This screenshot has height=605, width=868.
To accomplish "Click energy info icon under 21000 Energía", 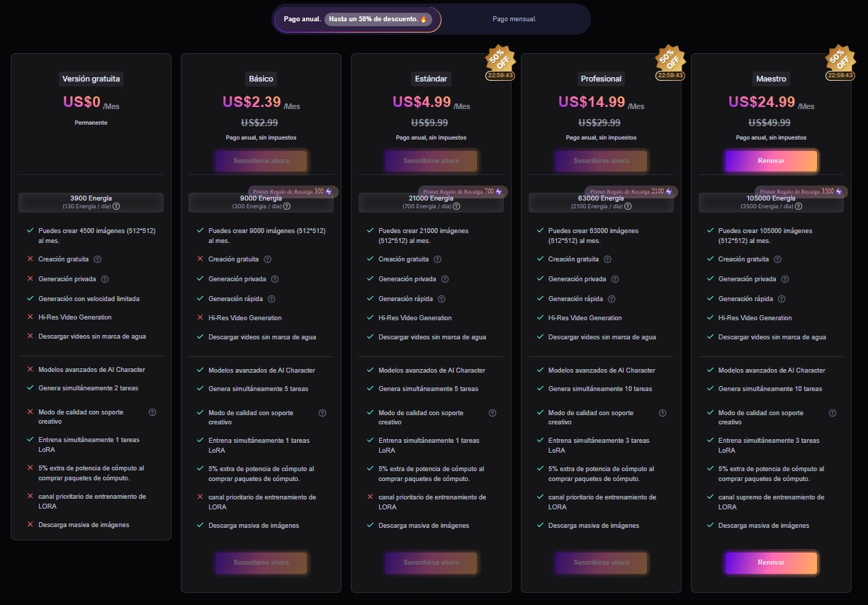I will 456,206.
